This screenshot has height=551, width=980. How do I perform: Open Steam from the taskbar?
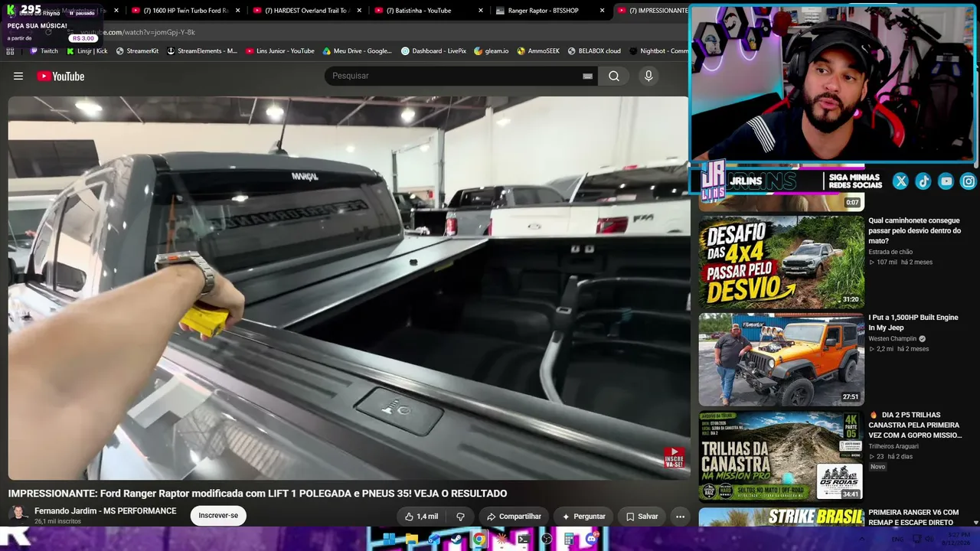pos(456,539)
